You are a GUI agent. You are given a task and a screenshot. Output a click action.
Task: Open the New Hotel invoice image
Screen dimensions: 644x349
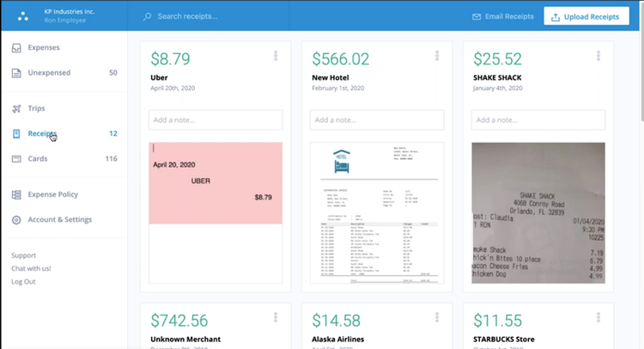tap(377, 213)
